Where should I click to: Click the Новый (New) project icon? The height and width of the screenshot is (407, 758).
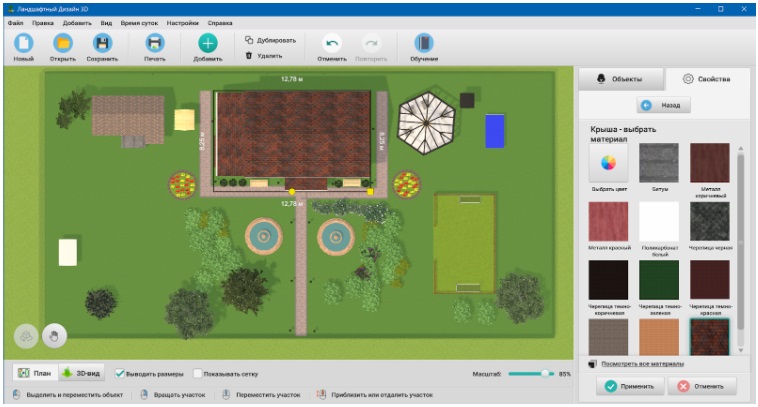point(23,43)
